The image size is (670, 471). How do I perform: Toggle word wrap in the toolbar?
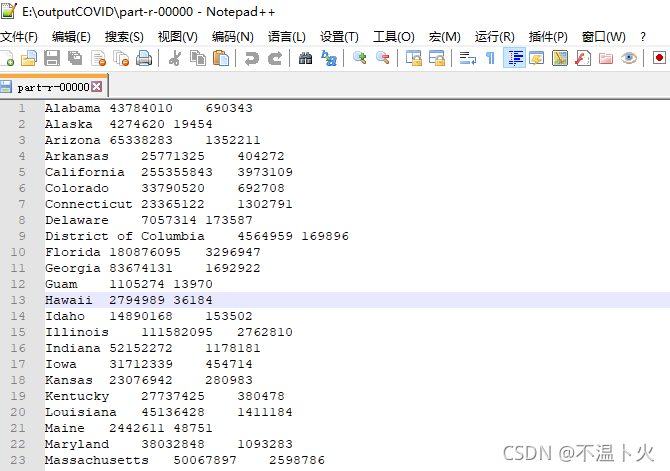[467, 59]
